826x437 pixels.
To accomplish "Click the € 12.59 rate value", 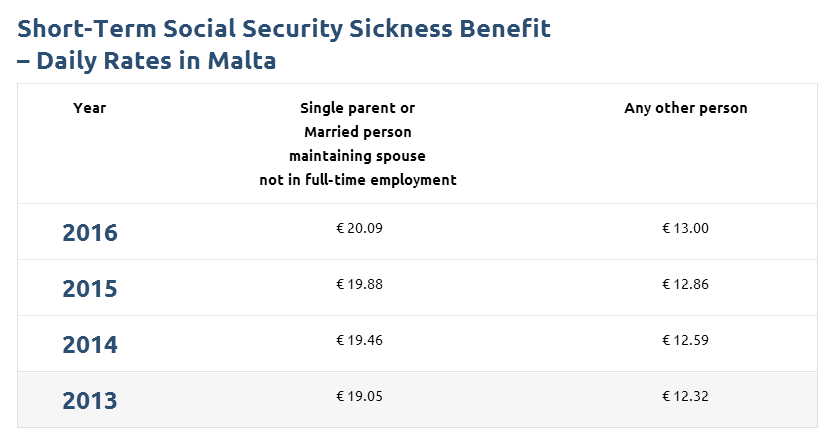I will coord(685,340).
